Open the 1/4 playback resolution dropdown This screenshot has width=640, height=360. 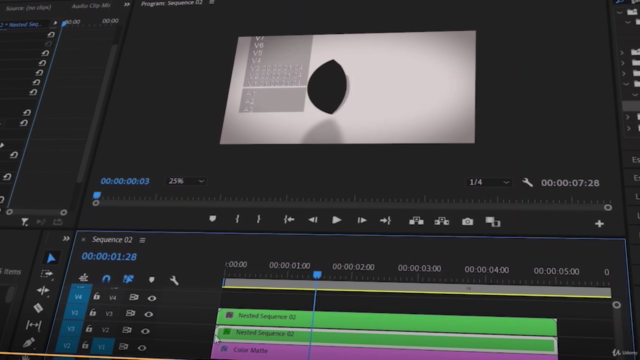(489, 182)
